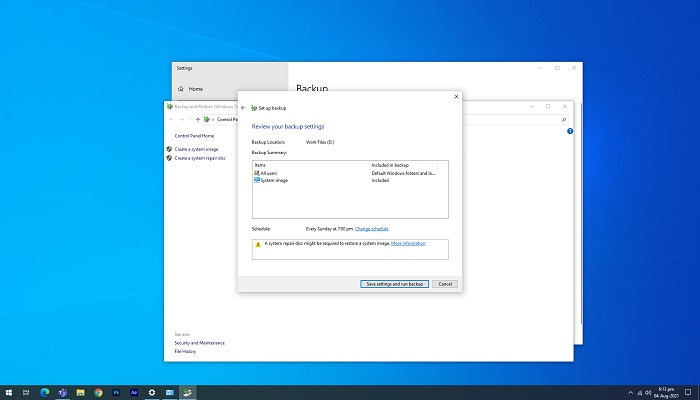Screen dimensions: 700x400
Task: Click the Up arrow in Control Panel navigation
Action: pos(197,119)
